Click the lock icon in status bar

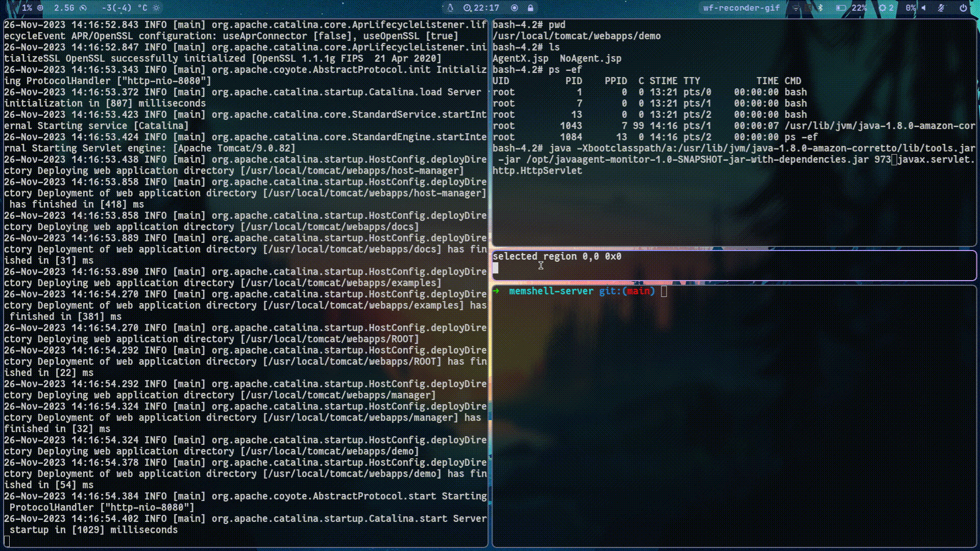coord(532,8)
